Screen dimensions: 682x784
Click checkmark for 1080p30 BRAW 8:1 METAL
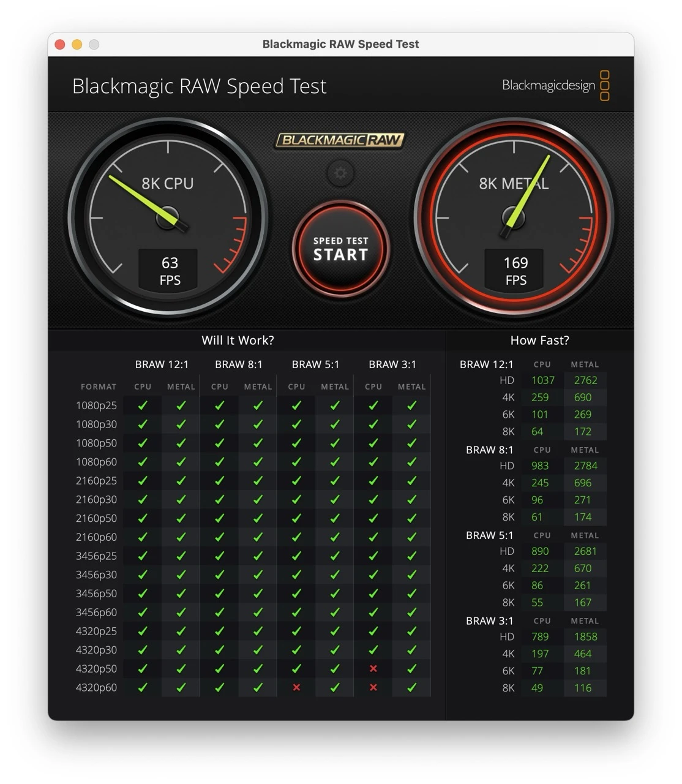(x=258, y=424)
